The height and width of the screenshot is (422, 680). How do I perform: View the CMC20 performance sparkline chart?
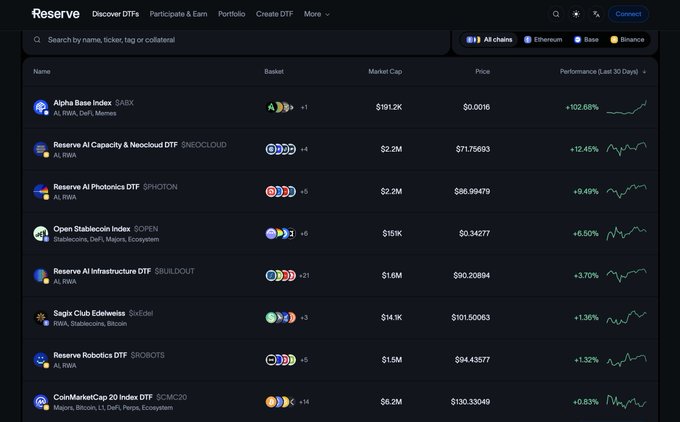tap(627, 402)
